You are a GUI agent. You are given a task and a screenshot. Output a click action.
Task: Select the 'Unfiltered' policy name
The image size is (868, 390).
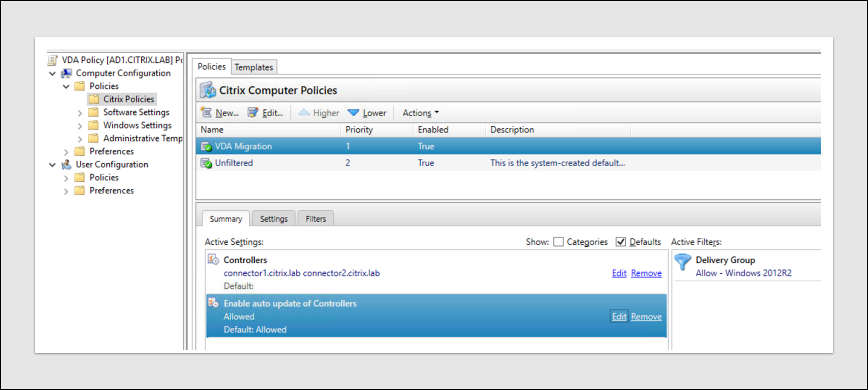[x=234, y=163]
